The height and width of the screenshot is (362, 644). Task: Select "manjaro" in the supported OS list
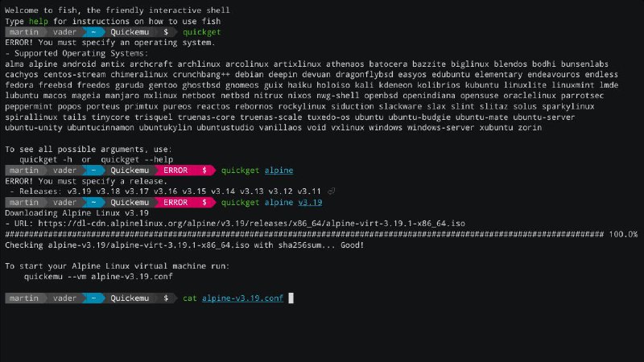point(122,96)
